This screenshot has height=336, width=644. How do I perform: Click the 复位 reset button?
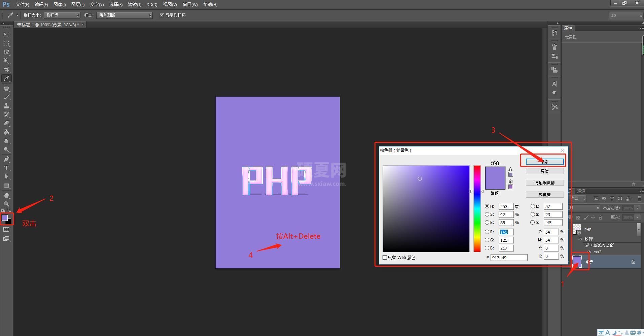click(545, 171)
